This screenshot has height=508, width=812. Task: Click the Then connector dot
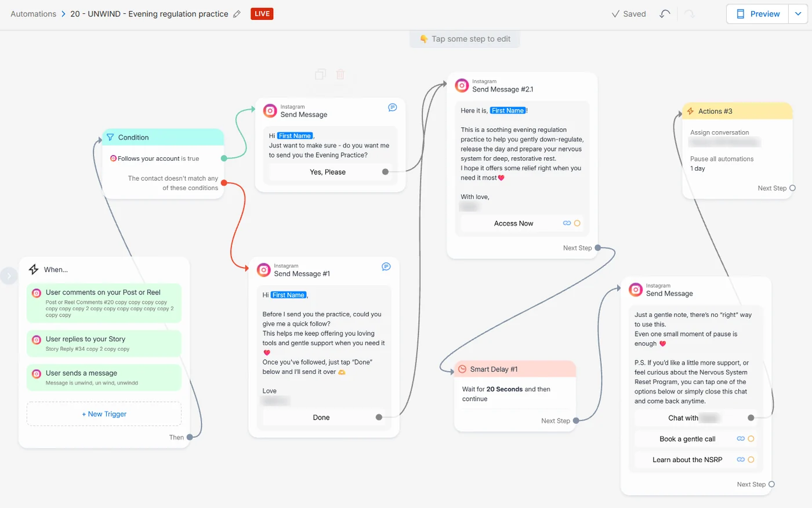(x=190, y=437)
